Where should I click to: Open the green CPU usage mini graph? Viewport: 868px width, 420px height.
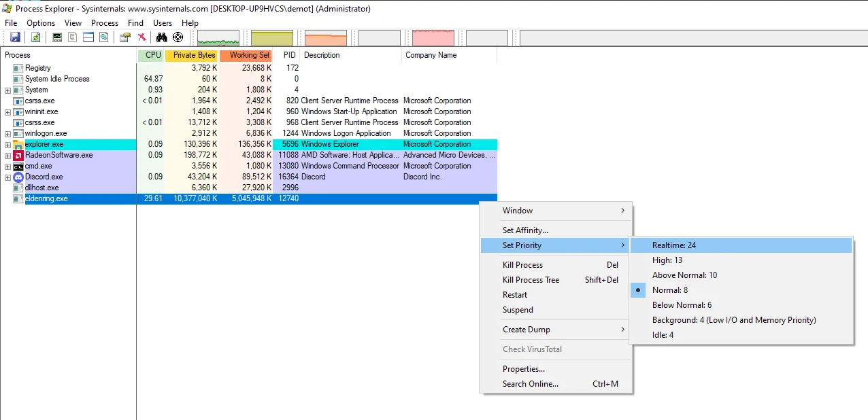tap(218, 38)
